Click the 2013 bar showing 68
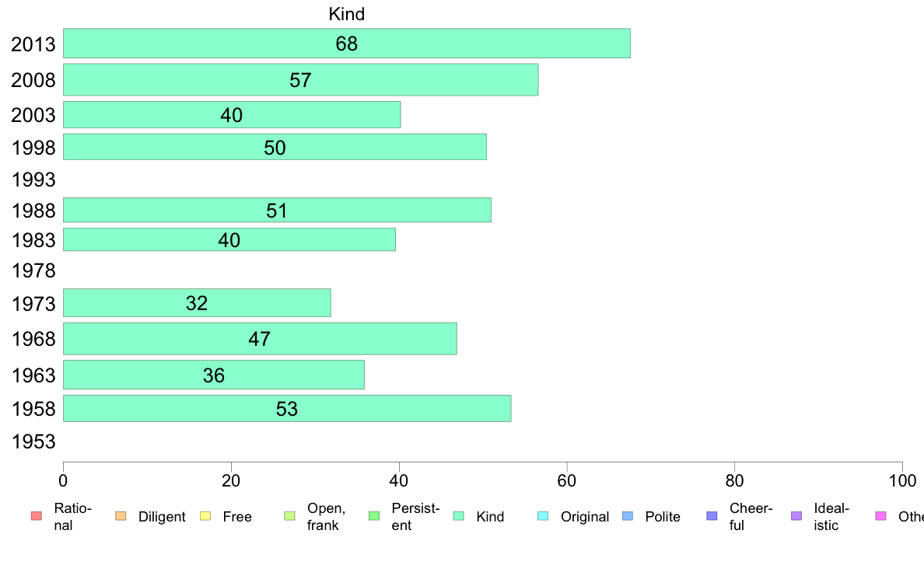The width and height of the screenshot is (924, 572). 347,43
